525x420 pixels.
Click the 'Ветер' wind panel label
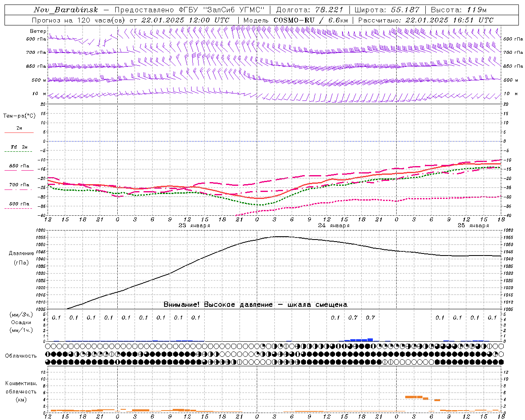point(38,31)
